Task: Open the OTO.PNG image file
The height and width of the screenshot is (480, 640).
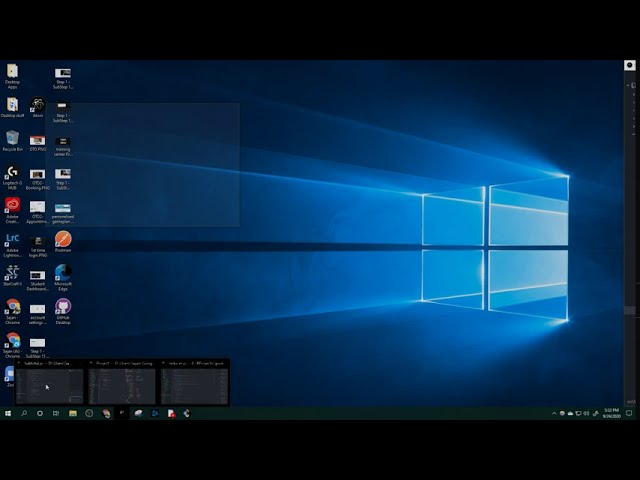Action: [x=38, y=141]
